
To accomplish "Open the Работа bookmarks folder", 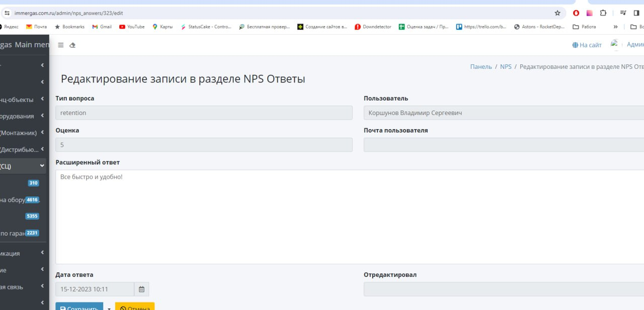I will [x=584, y=27].
